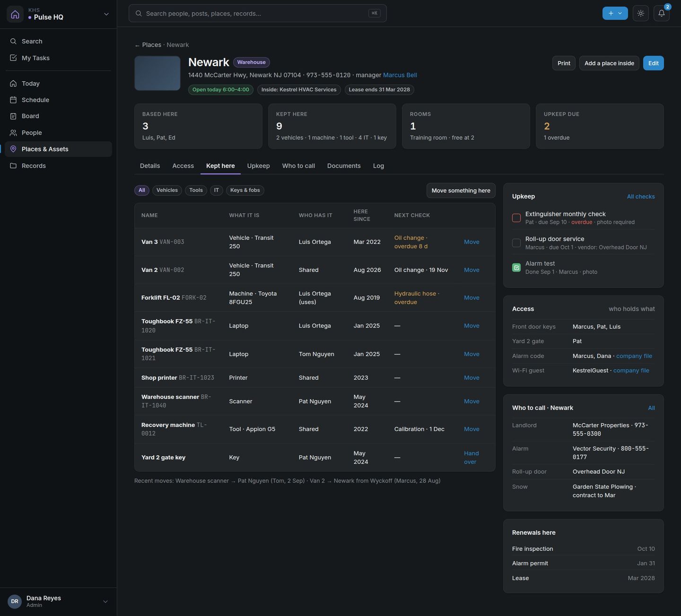Open All checks link in Upkeep
681x616 pixels.
click(x=641, y=197)
